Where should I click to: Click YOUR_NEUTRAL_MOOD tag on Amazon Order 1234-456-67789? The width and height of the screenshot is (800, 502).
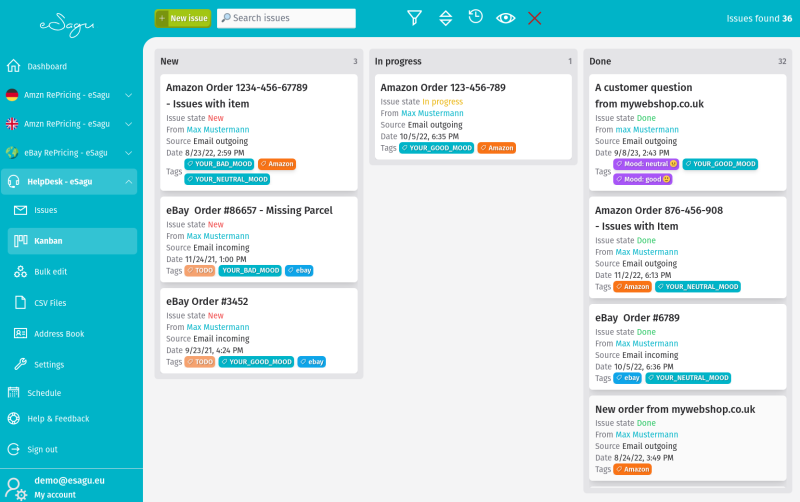click(x=227, y=180)
